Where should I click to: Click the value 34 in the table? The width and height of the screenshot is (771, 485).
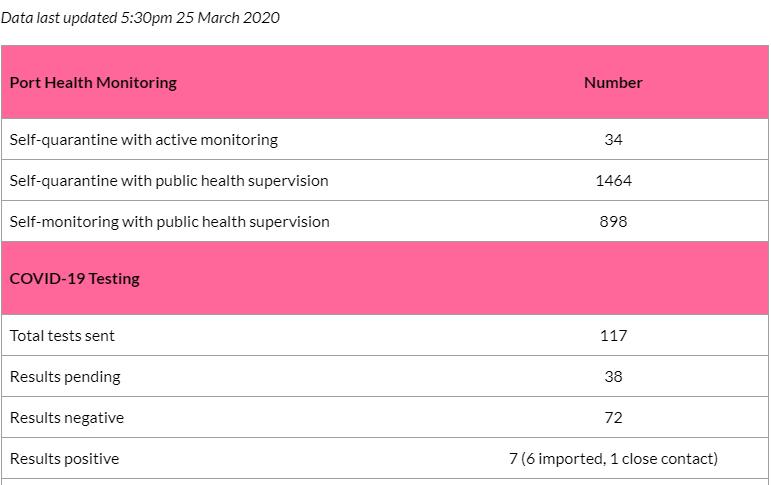click(x=613, y=140)
